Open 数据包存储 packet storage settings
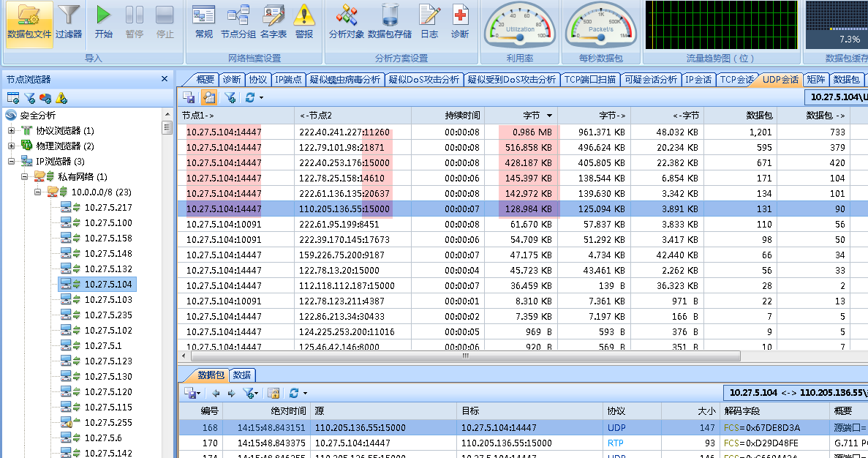 click(390, 22)
